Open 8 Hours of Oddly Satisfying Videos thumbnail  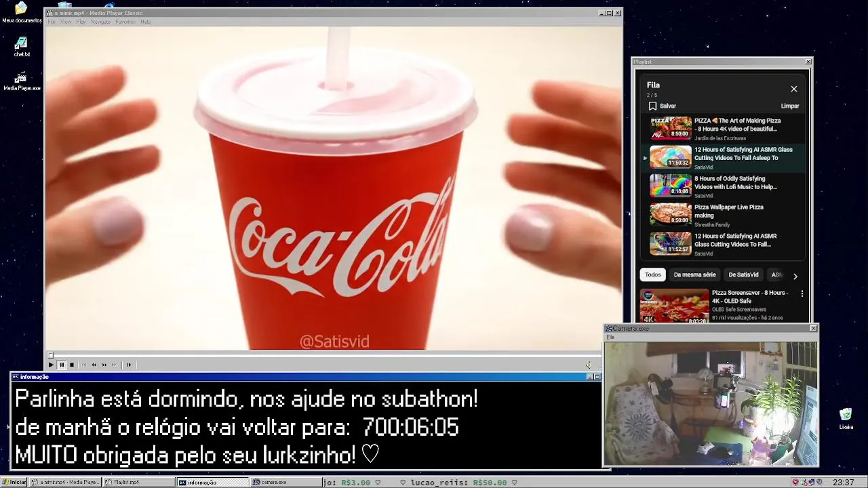671,185
